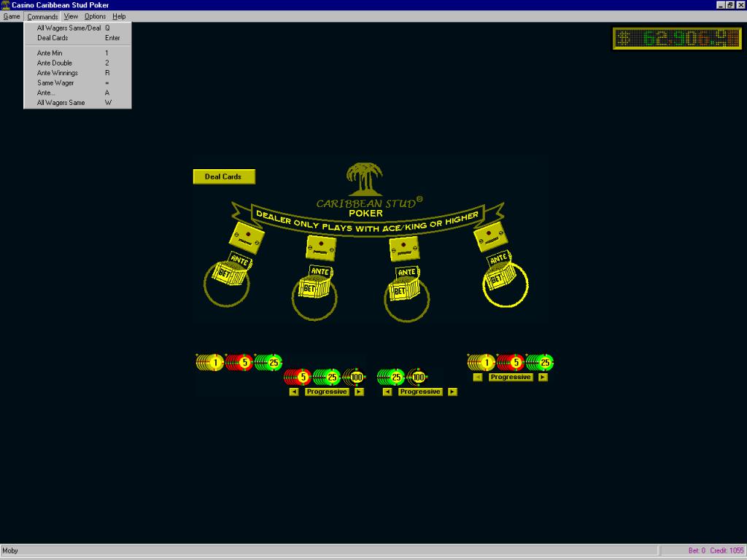Click the second seat's progressive coin slot
The image size is (747, 560).
(321, 248)
